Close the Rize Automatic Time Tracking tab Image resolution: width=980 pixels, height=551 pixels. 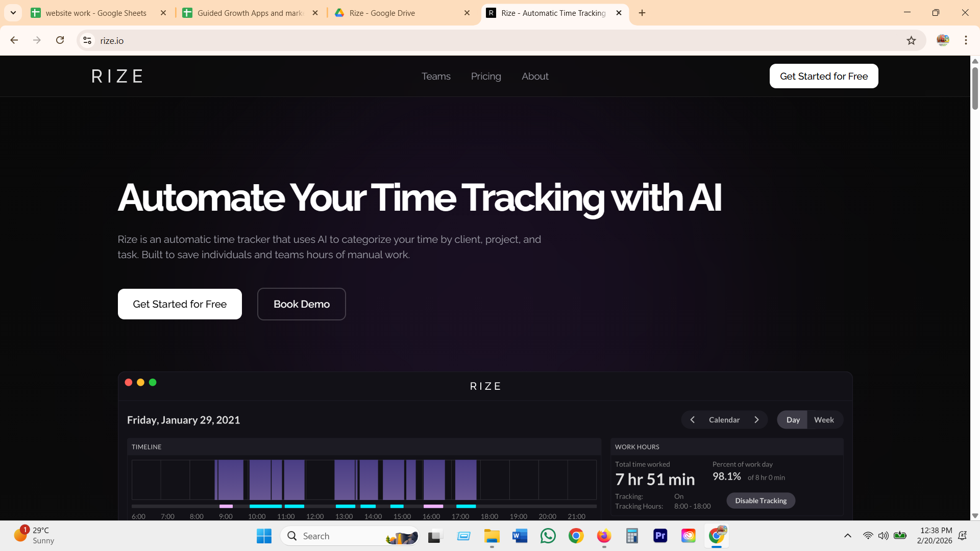(x=619, y=13)
